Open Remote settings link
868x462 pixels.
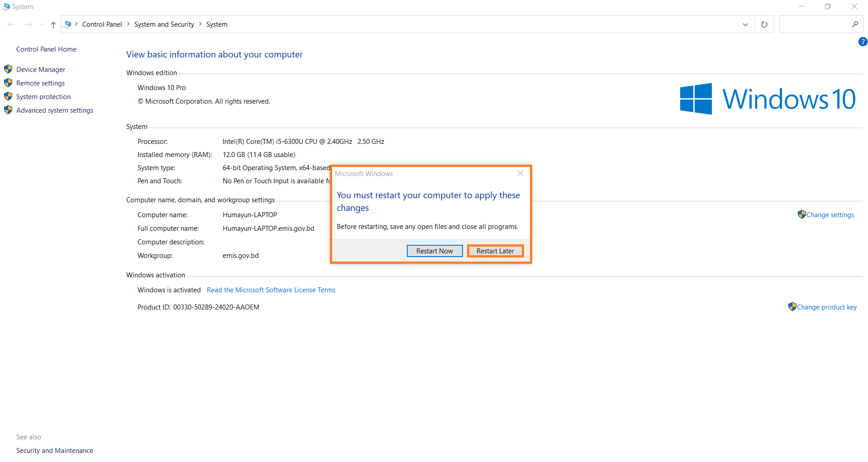[40, 83]
